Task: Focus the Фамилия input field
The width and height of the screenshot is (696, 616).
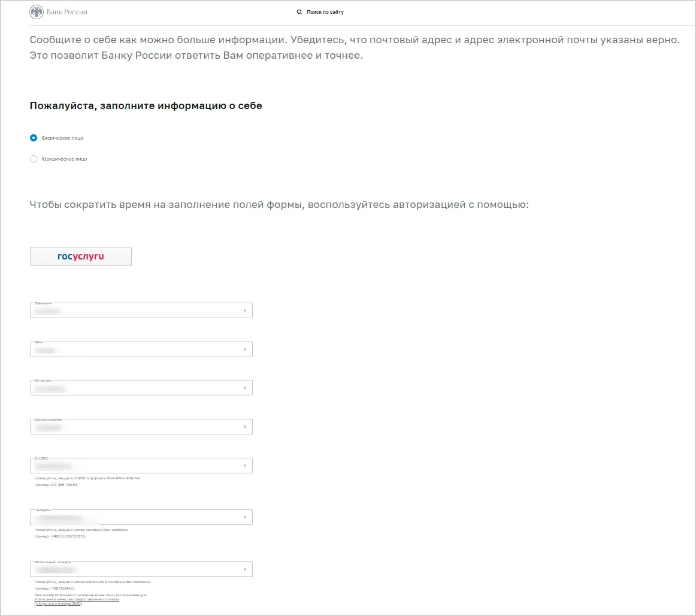Action: pyautogui.click(x=141, y=310)
